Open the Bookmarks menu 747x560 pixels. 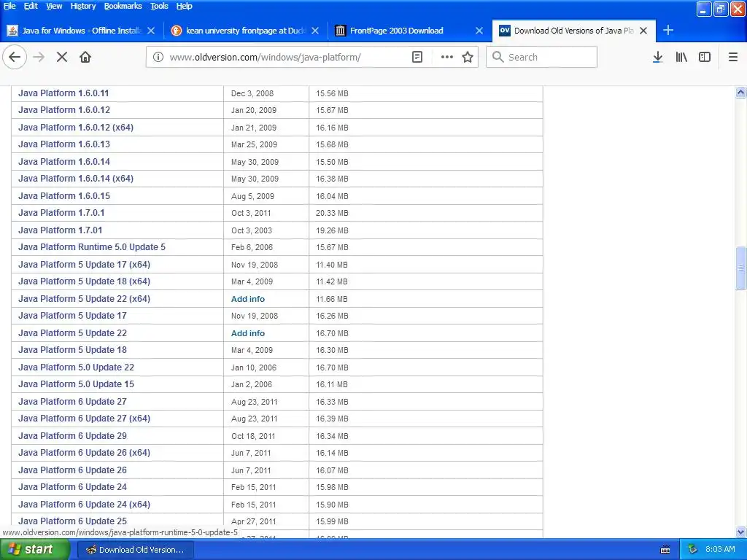pyautogui.click(x=123, y=6)
